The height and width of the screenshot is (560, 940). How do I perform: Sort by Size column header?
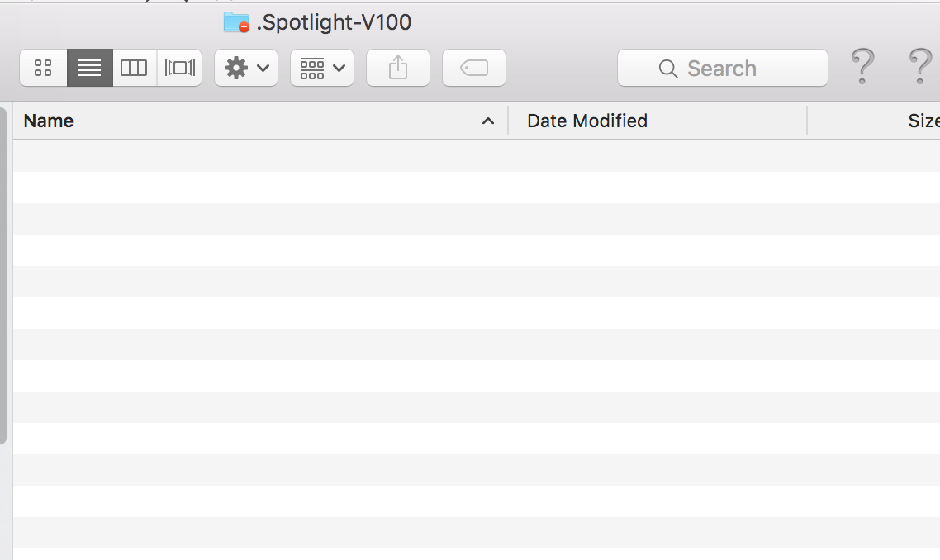pos(923,121)
